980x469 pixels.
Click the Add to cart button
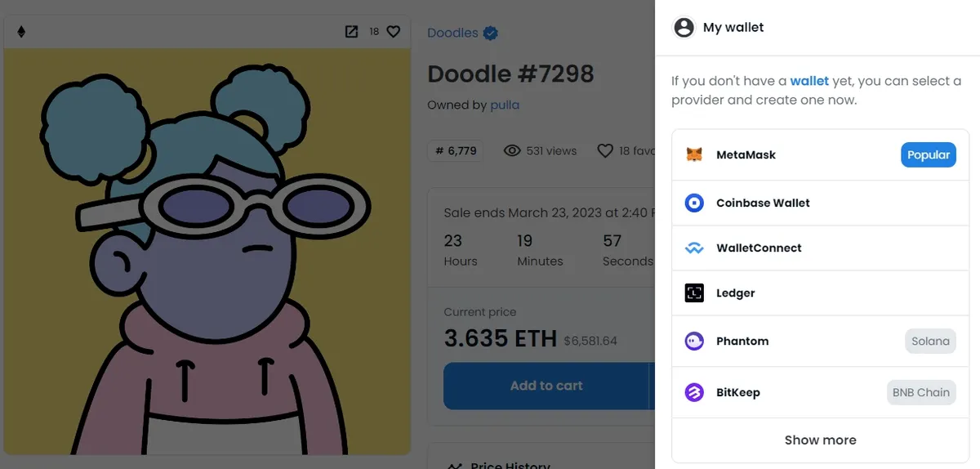(x=546, y=386)
